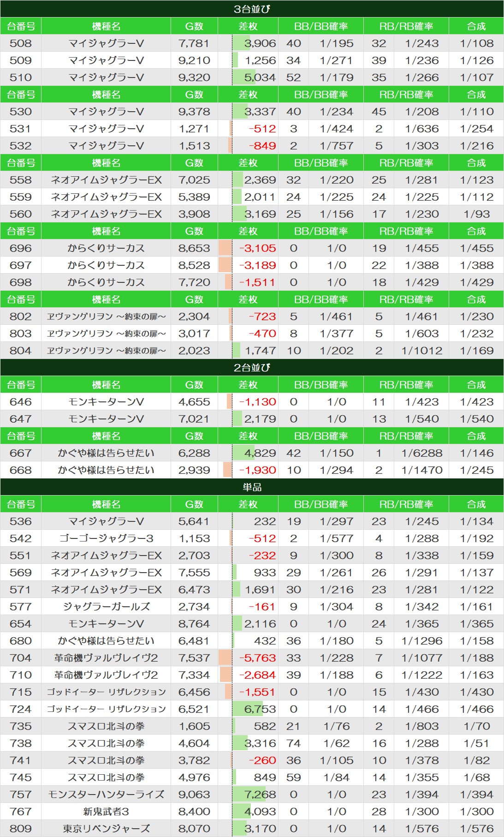Click 1/576 RB rate in row 809

422,829
